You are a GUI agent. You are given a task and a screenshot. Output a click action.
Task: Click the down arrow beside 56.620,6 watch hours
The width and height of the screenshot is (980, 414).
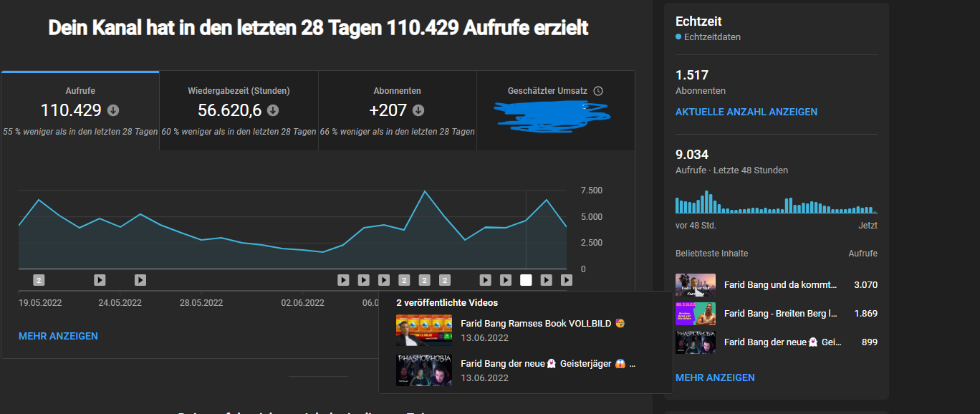click(x=273, y=110)
